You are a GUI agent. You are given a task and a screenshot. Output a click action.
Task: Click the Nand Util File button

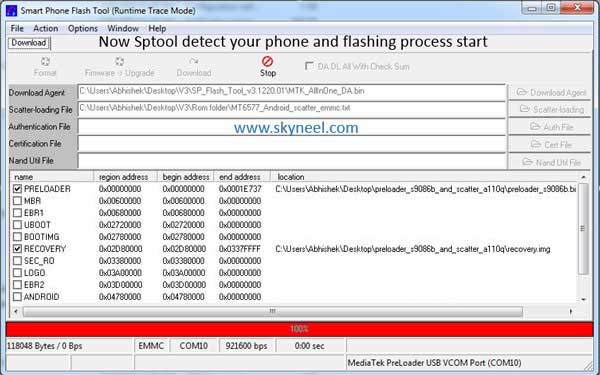click(x=550, y=162)
